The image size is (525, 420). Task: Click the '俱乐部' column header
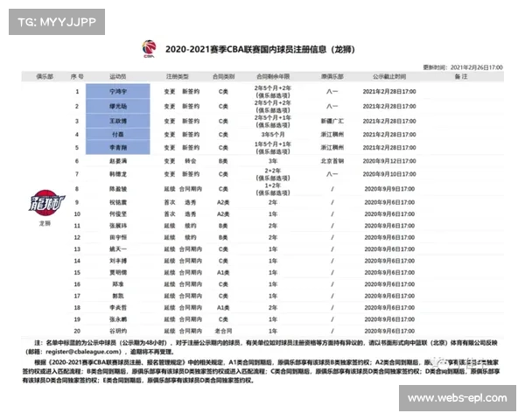point(45,77)
